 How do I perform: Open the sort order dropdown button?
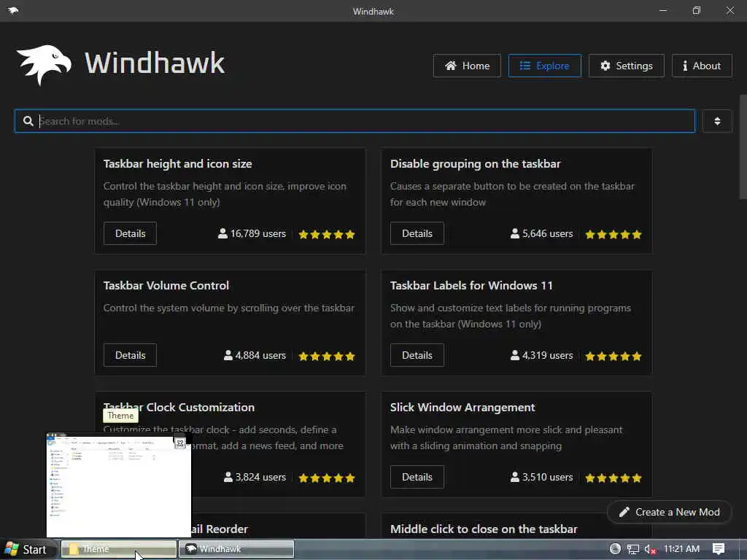717,121
